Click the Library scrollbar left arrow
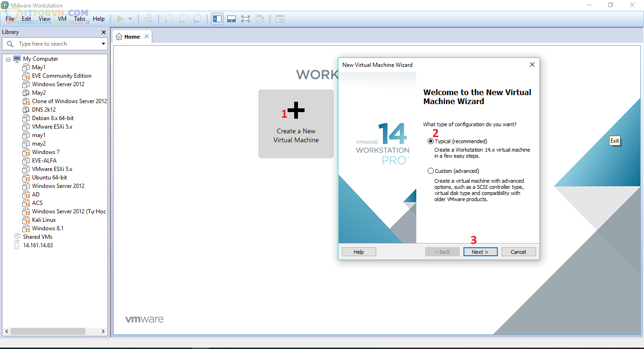 tap(6, 332)
